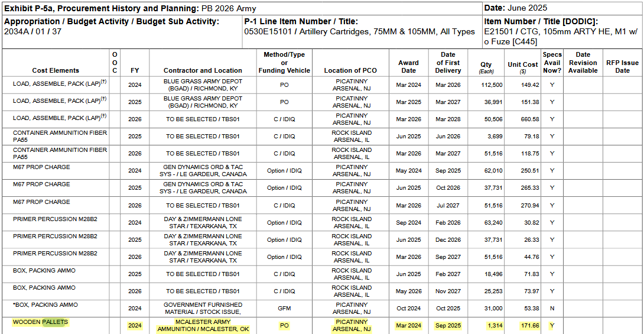Click unit cost 53.38
Image resolution: width=644 pixels, height=334 pixels.
(x=532, y=309)
